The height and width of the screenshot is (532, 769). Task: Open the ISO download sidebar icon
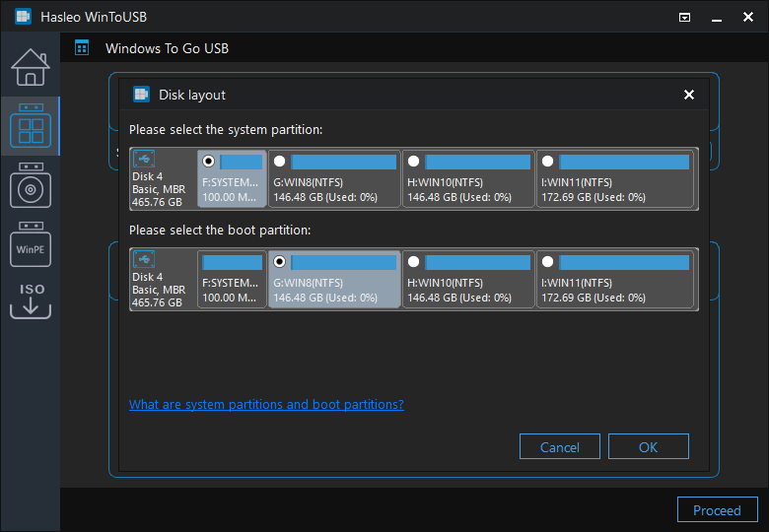click(x=31, y=300)
